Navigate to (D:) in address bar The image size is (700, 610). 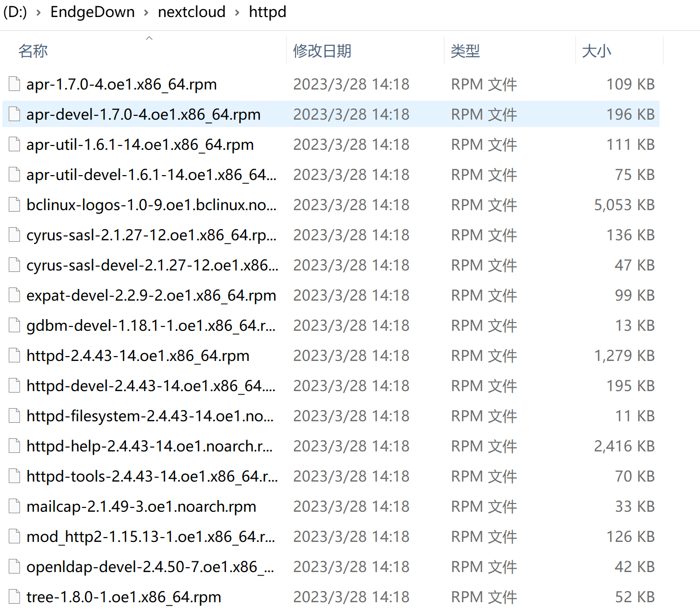click(x=15, y=12)
